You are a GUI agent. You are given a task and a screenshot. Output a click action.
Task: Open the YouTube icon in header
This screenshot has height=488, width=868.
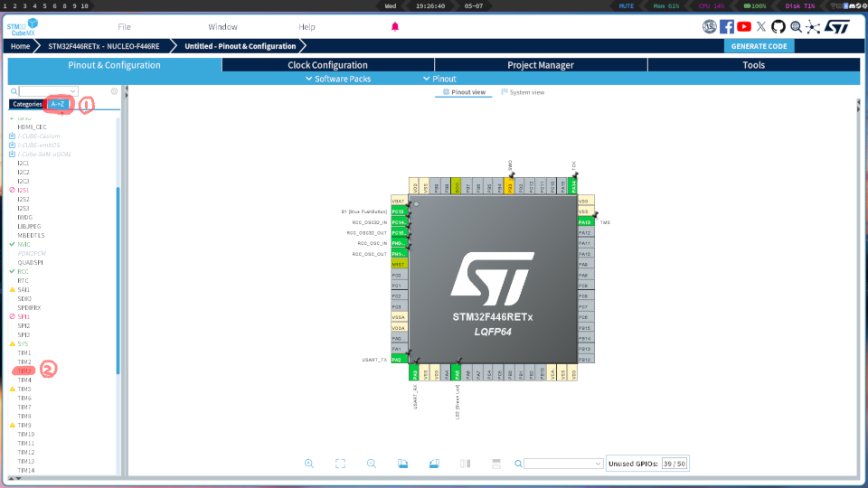coord(744,27)
